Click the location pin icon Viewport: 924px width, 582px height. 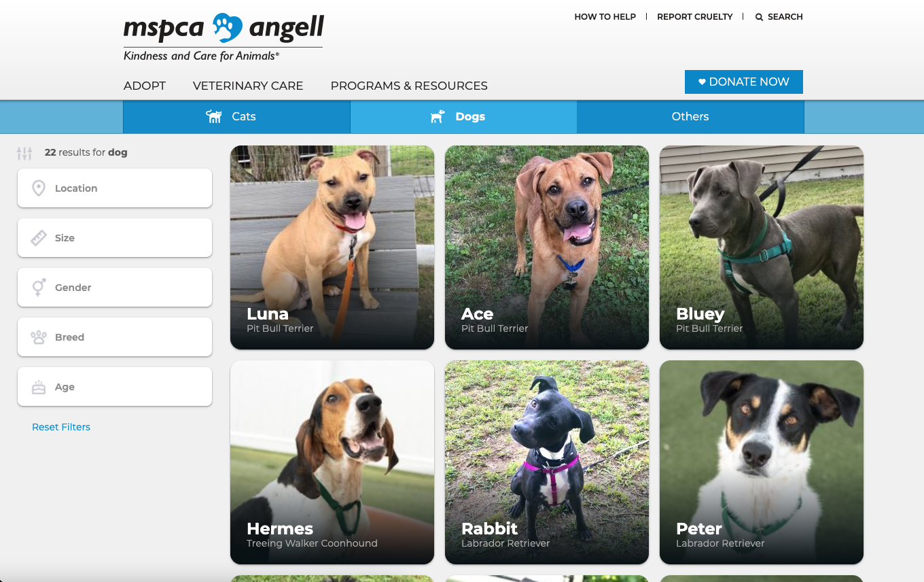(39, 188)
